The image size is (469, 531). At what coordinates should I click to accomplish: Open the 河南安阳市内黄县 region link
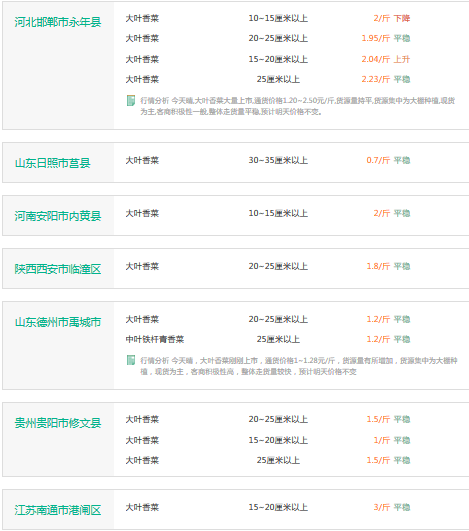(58, 216)
